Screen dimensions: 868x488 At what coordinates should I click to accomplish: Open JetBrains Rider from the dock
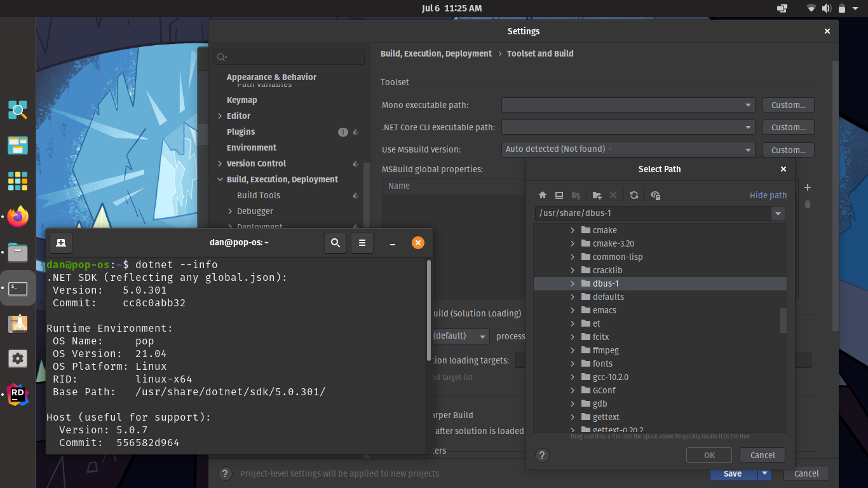point(18,395)
